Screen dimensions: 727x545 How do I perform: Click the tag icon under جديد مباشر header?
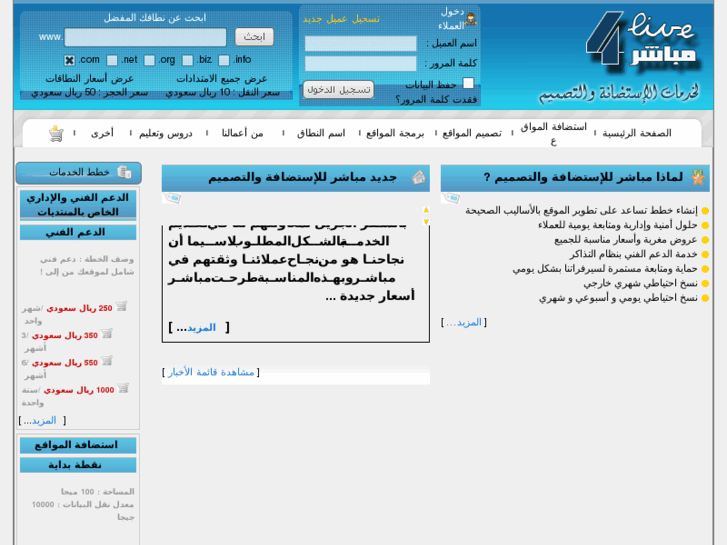pyautogui.click(x=172, y=198)
